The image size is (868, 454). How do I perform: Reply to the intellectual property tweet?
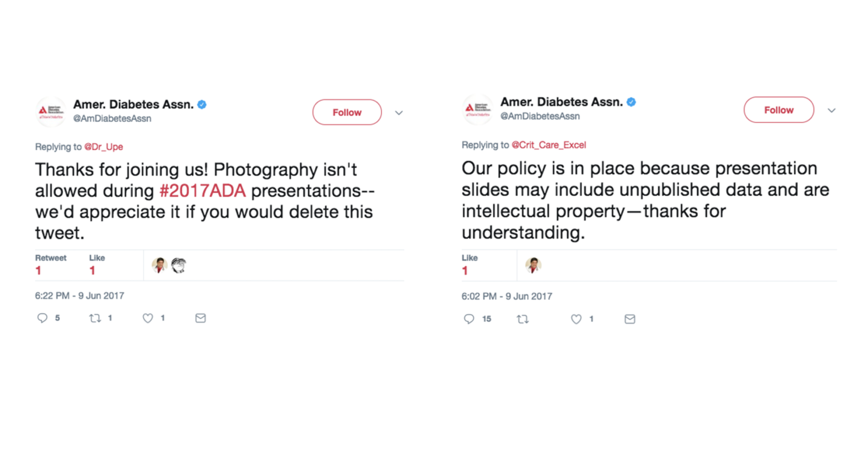(469, 319)
